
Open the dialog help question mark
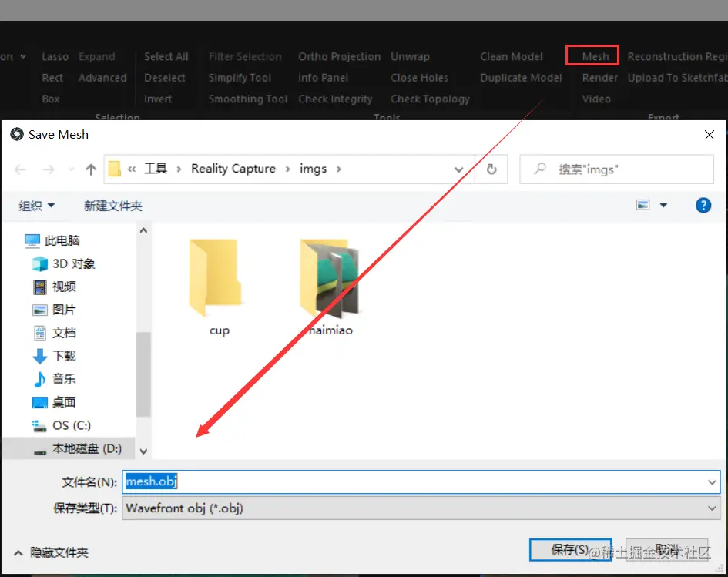[703, 205]
